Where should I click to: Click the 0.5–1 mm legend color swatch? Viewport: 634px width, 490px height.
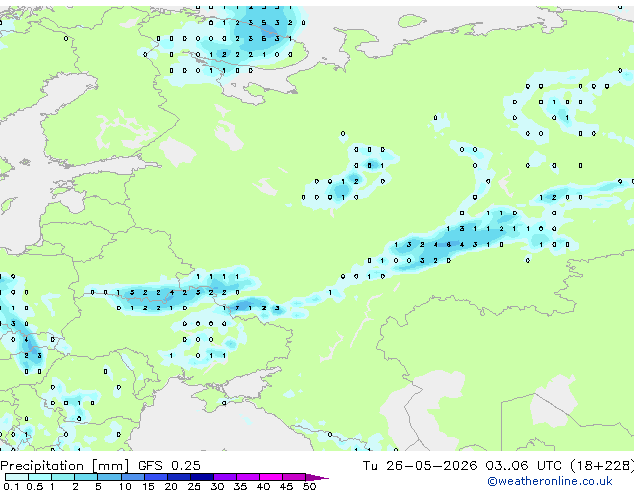[x=40, y=477]
